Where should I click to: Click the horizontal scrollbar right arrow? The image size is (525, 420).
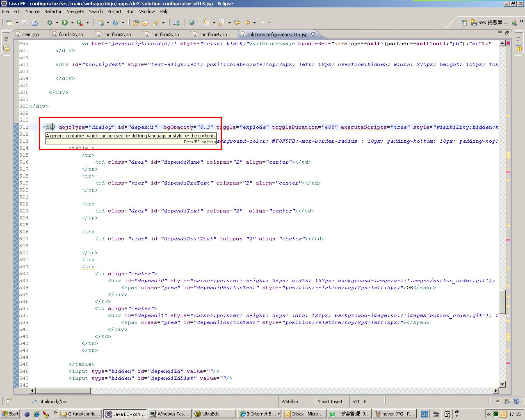496,390
